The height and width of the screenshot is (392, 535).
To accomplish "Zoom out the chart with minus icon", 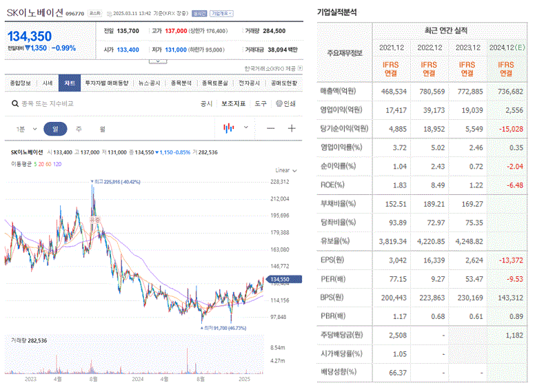I will tap(270, 128).
